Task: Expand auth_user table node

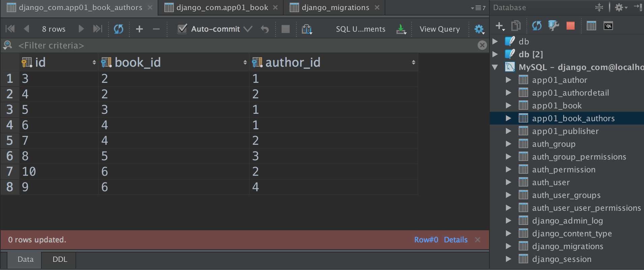Action: click(x=509, y=182)
